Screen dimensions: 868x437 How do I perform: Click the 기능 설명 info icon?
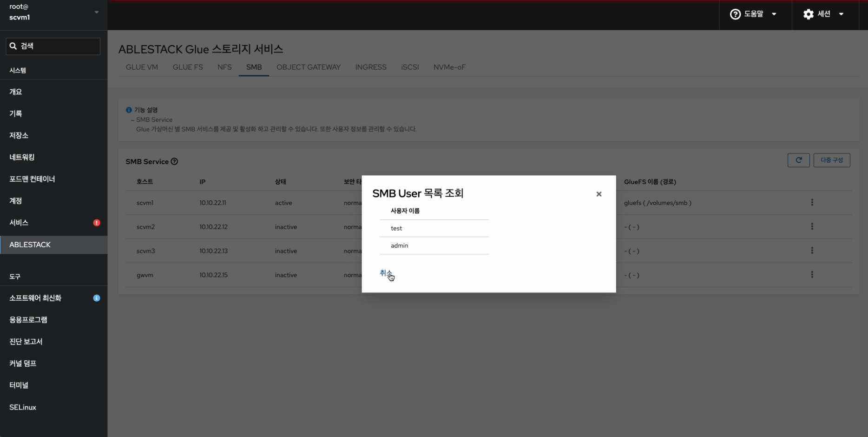pos(129,110)
